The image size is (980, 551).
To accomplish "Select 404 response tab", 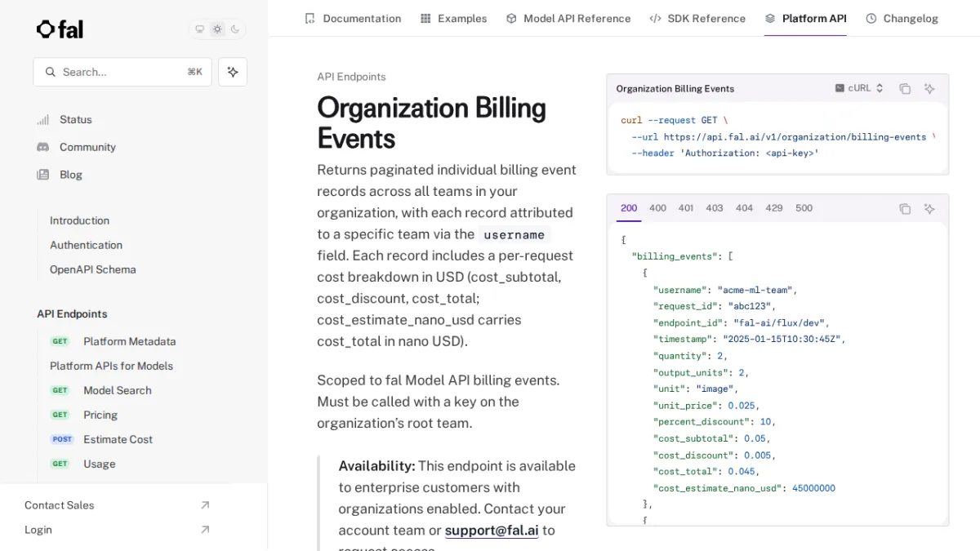I will coord(744,208).
